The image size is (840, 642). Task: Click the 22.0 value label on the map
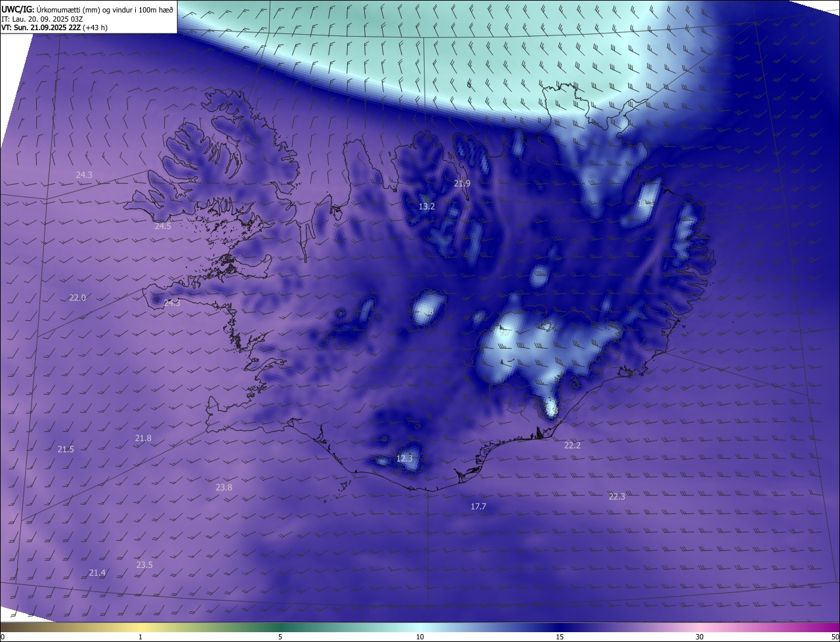click(77, 297)
